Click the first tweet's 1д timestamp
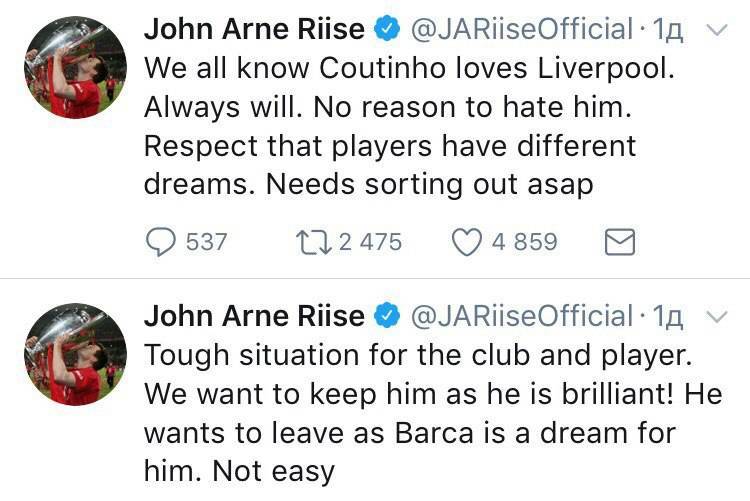The width and height of the screenshot is (750, 501). 668,30
